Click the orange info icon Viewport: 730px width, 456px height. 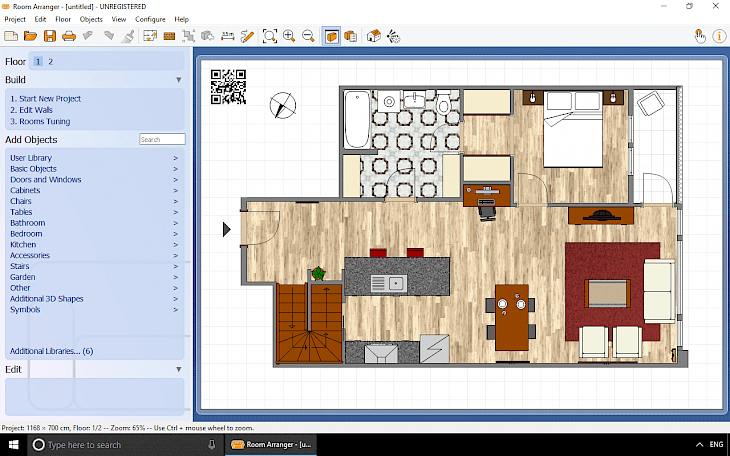719,36
